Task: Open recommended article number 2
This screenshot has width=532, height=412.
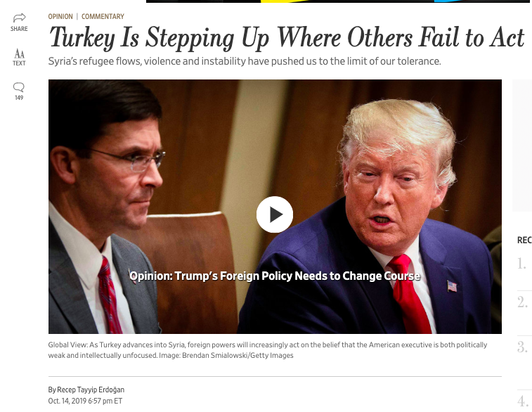Action: point(522,302)
